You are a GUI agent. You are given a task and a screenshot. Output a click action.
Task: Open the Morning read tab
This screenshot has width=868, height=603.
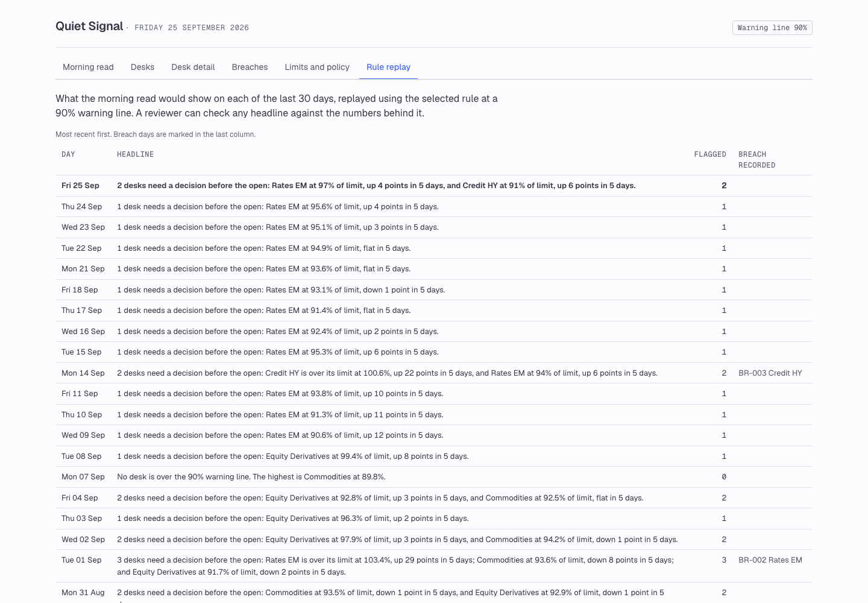[88, 67]
